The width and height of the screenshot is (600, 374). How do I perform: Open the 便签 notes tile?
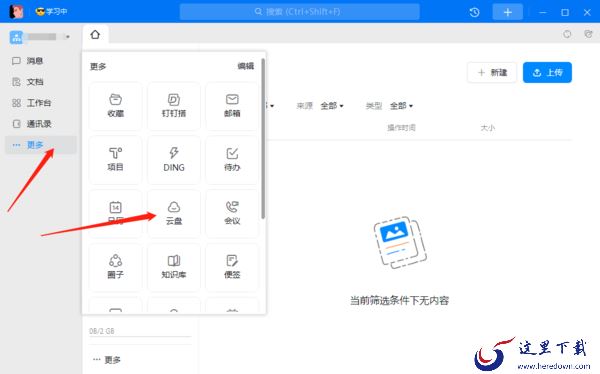pyautogui.click(x=232, y=267)
